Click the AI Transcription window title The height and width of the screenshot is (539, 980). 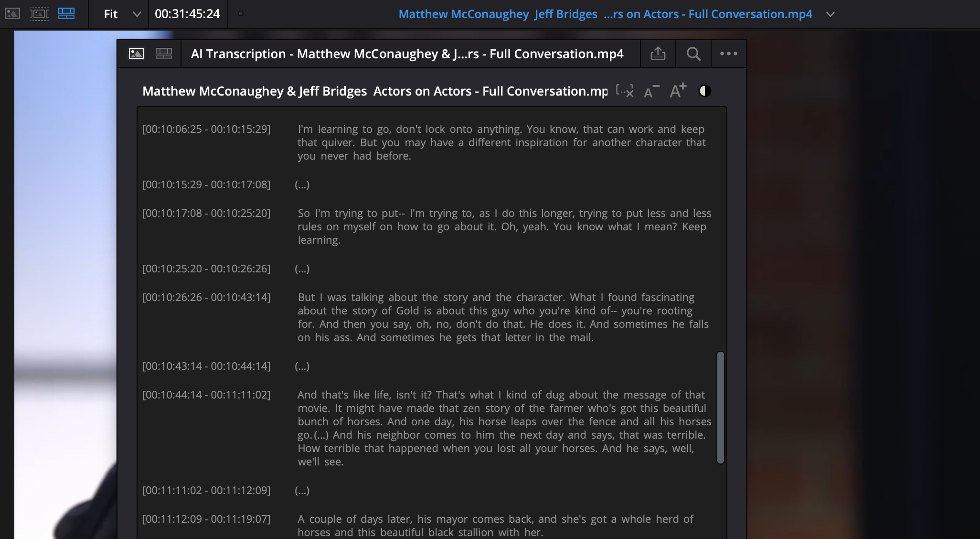click(x=407, y=54)
